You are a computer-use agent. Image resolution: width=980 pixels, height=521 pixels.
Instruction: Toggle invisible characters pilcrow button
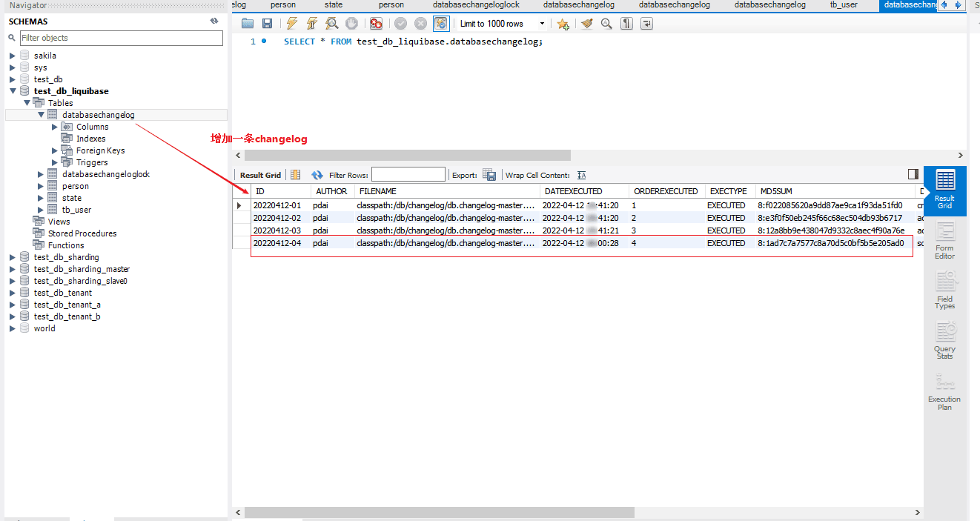coord(626,24)
